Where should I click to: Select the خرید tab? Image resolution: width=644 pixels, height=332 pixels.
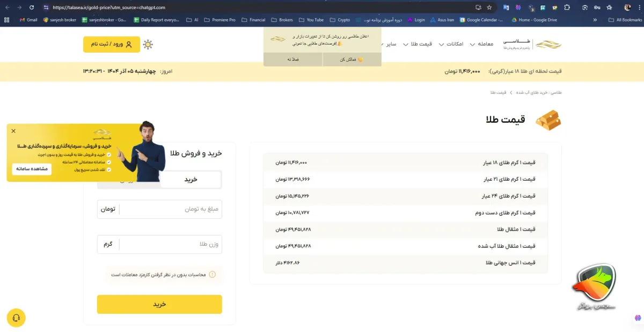click(191, 180)
